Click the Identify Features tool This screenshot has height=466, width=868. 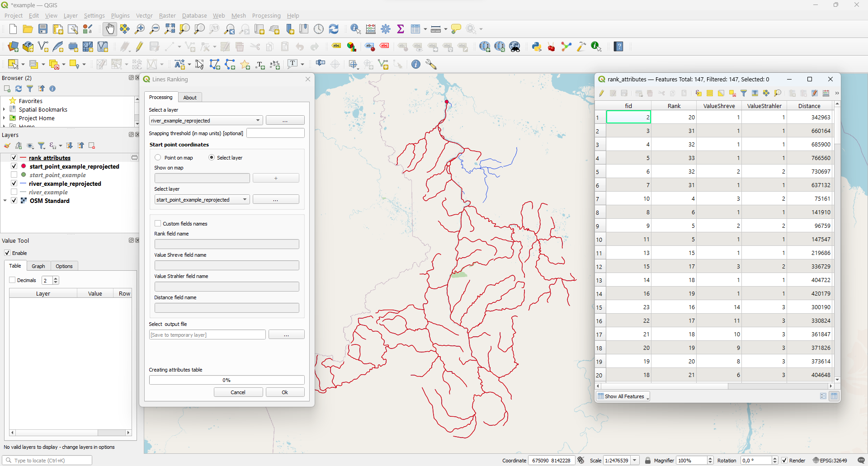(355, 29)
